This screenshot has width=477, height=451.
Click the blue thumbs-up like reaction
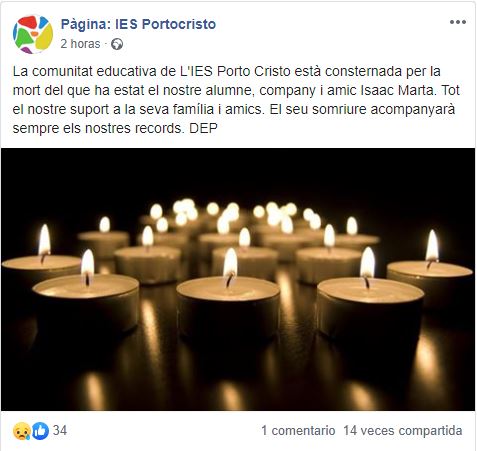(40, 431)
